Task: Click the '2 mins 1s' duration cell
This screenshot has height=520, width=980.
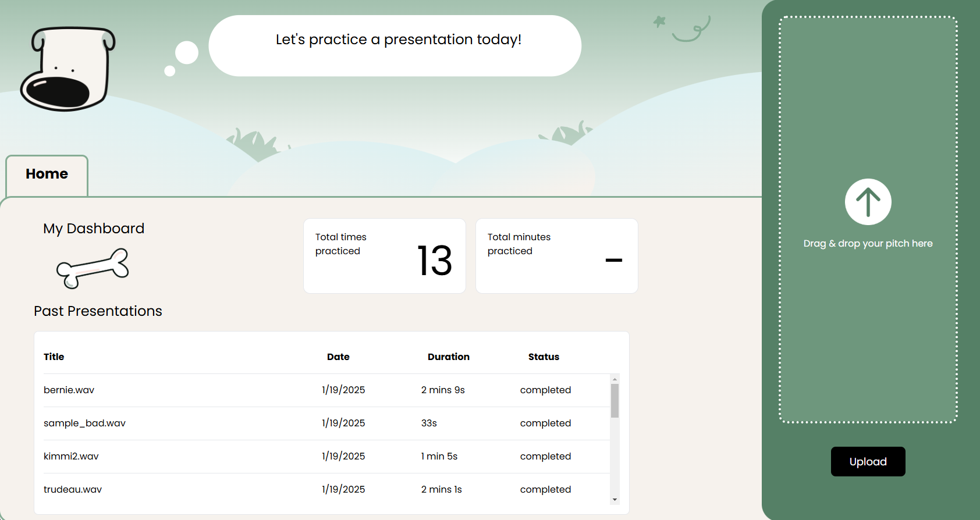Action: (x=441, y=489)
